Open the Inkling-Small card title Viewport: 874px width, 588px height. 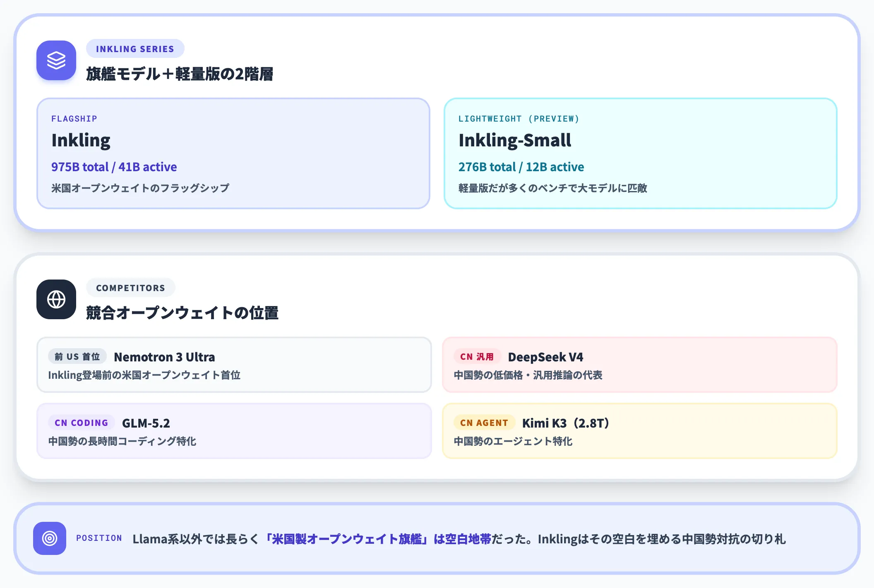tap(515, 140)
